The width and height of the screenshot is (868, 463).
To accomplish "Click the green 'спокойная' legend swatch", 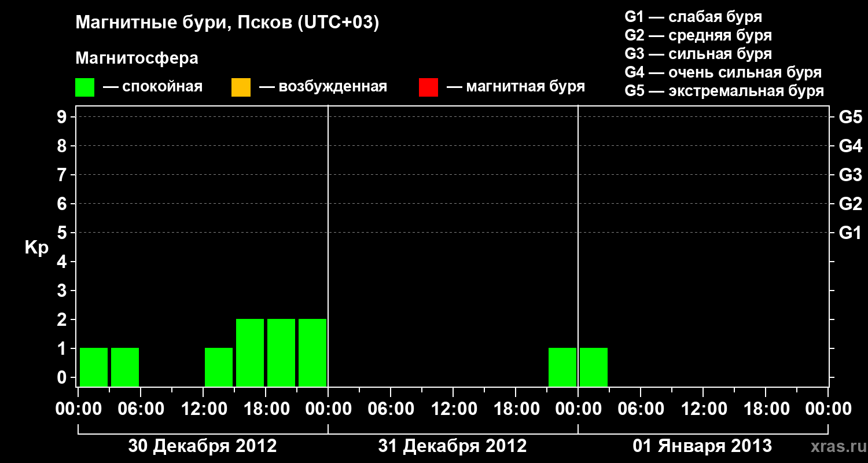I will (84, 87).
